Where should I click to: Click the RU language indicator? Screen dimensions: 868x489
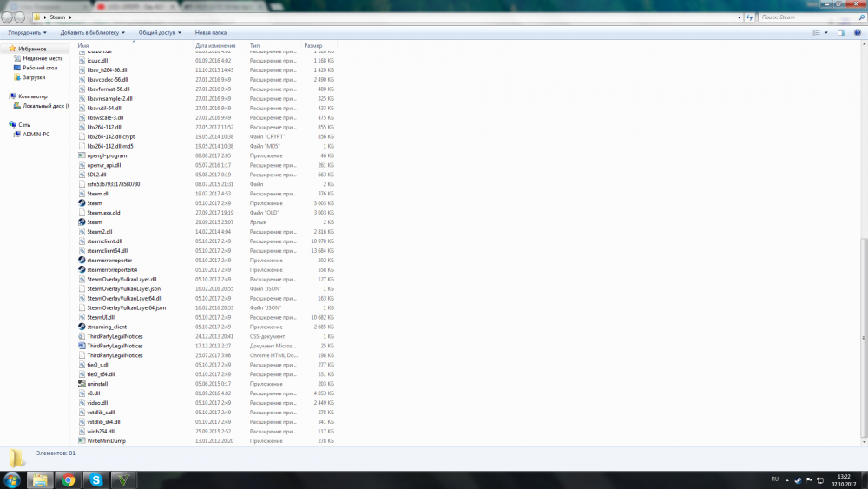click(x=775, y=479)
